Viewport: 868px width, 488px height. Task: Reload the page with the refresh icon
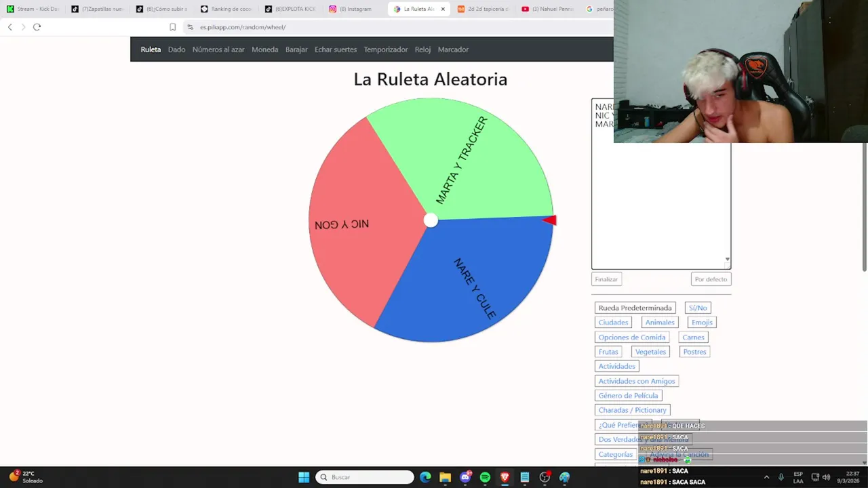pos(37,27)
